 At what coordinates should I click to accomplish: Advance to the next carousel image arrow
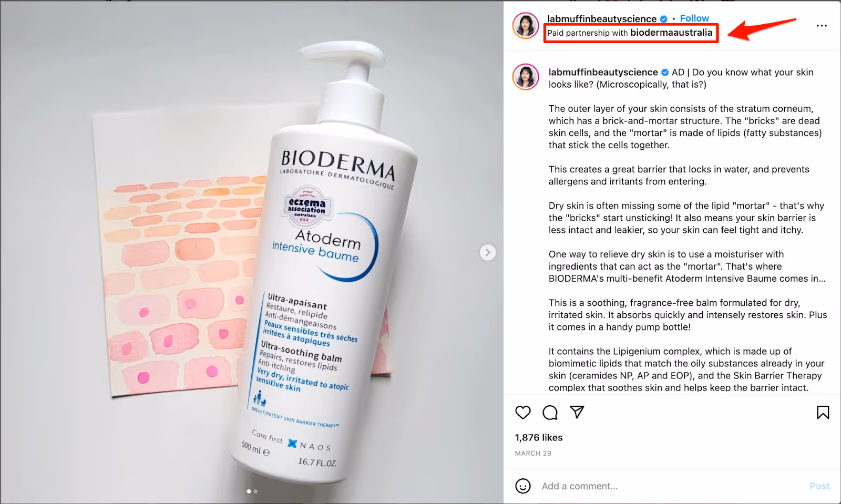[488, 253]
